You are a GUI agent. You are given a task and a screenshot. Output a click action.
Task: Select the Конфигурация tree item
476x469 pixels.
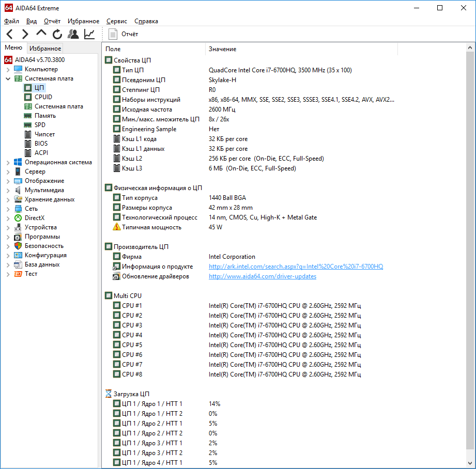(45, 255)
